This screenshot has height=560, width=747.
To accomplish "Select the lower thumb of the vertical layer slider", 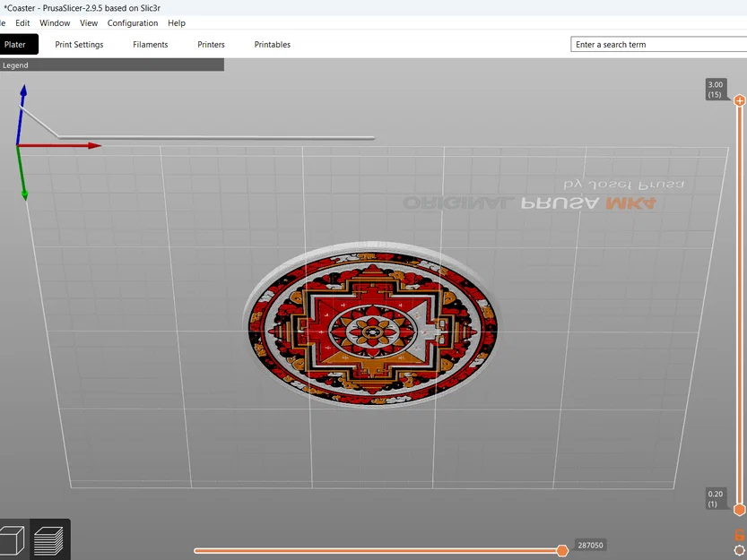I will click(x=739, y=510).
